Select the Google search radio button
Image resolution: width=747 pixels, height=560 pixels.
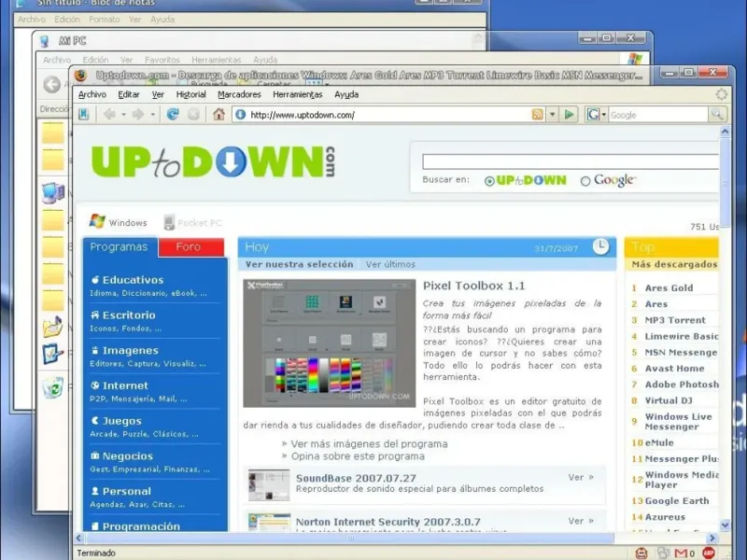pyautogui.click(x=585, y=181)
